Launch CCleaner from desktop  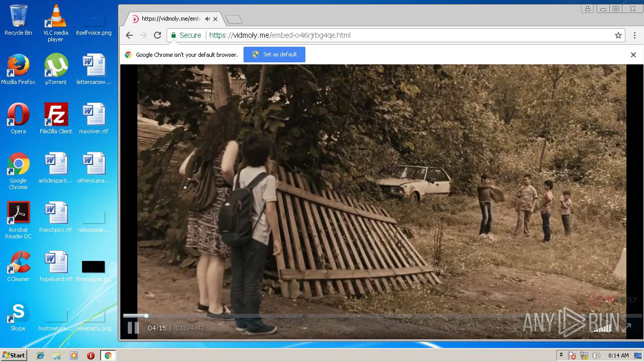coord(18,266)
